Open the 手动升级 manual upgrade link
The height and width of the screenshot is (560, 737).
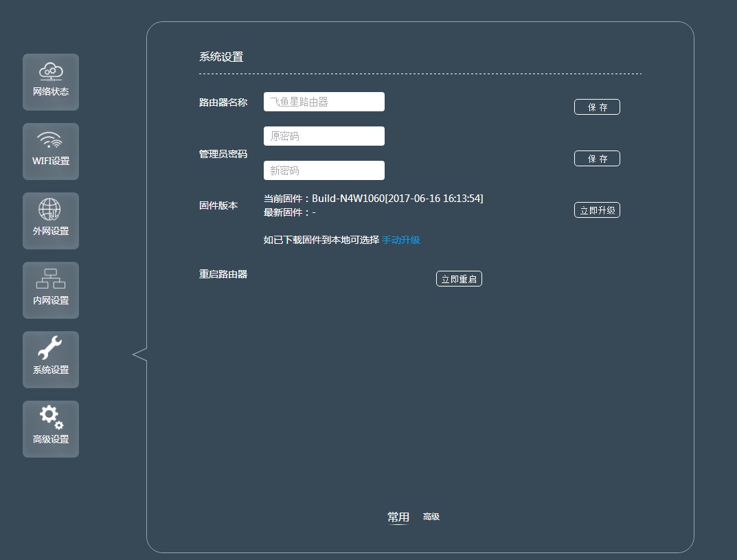(400, 240)
